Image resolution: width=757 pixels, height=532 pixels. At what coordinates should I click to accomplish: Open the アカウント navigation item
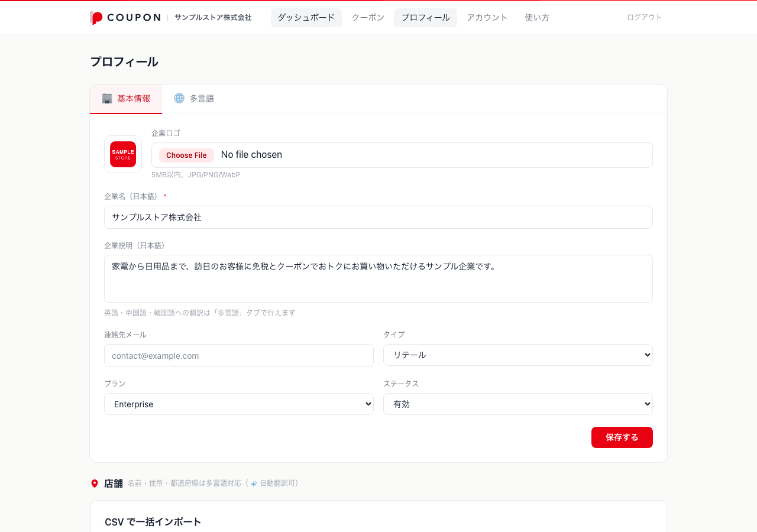point(487,18)
